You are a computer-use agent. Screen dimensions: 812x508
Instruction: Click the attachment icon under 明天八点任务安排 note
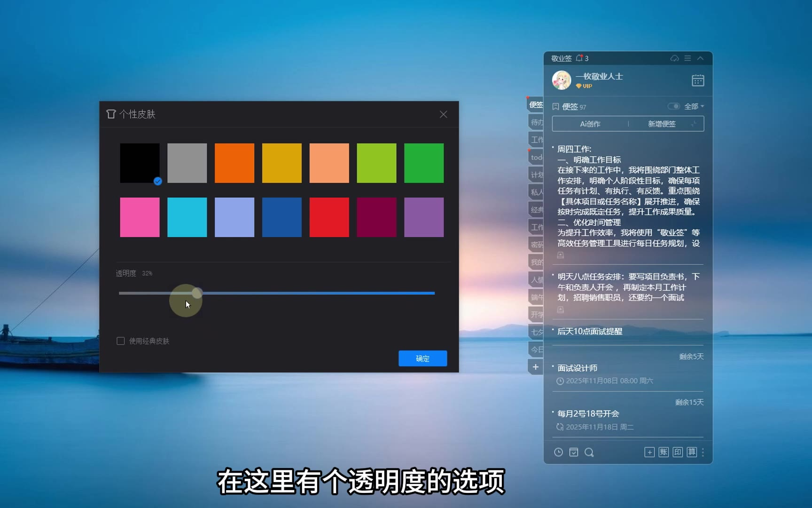pyautogui.click(x=561, y=310)
